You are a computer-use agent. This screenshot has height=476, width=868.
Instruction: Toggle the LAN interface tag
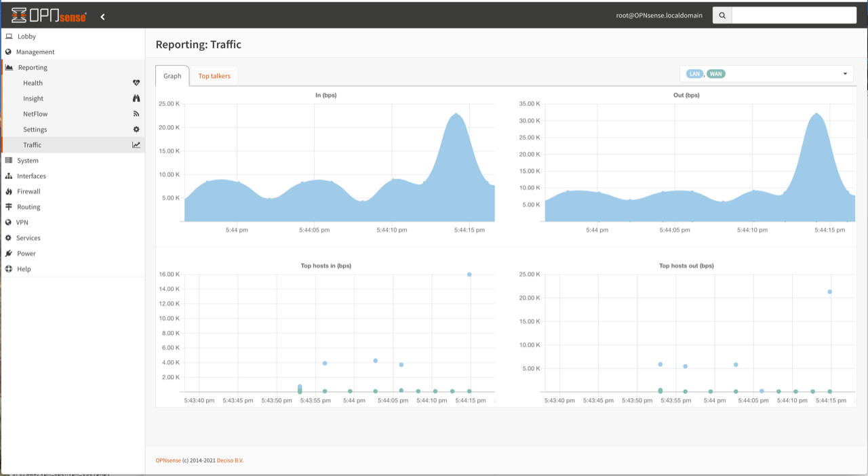pyautogui.click(x=694, y=74)
